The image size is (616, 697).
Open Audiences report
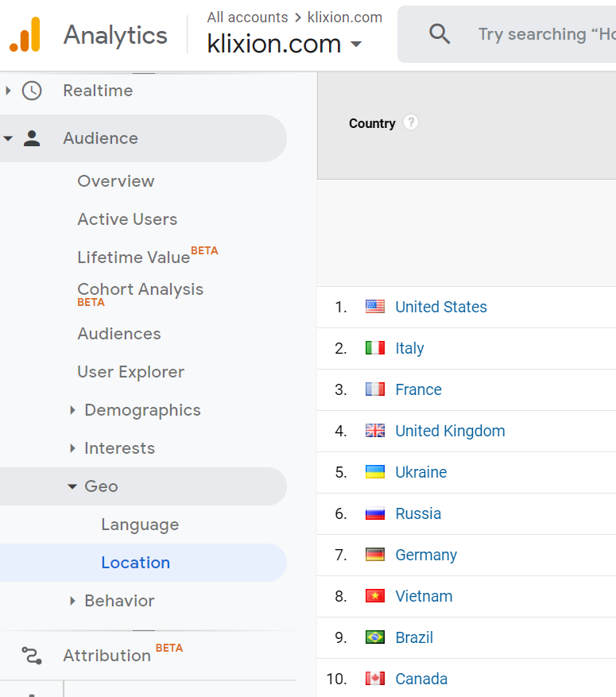coord(119,334)
